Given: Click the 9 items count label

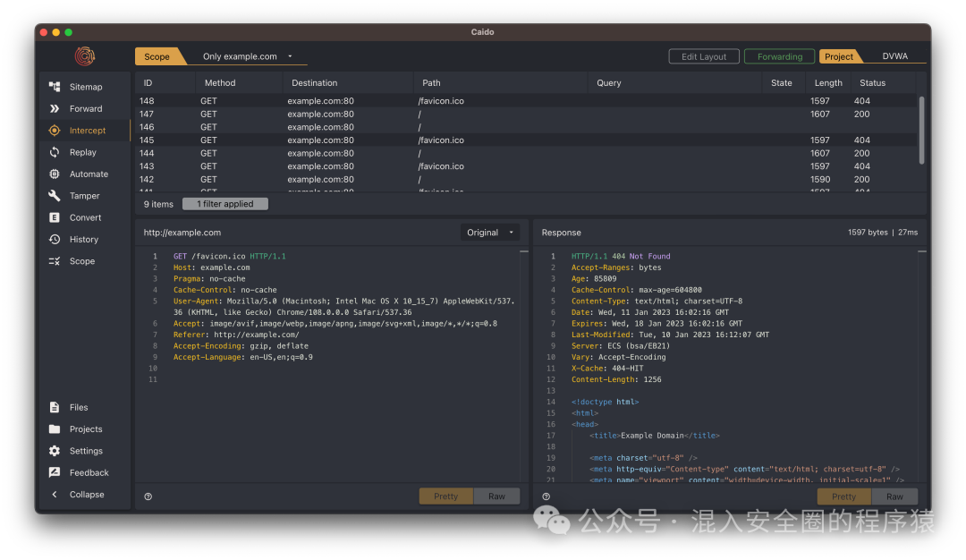Looking at the screenshot, I should tap(158, 204).
